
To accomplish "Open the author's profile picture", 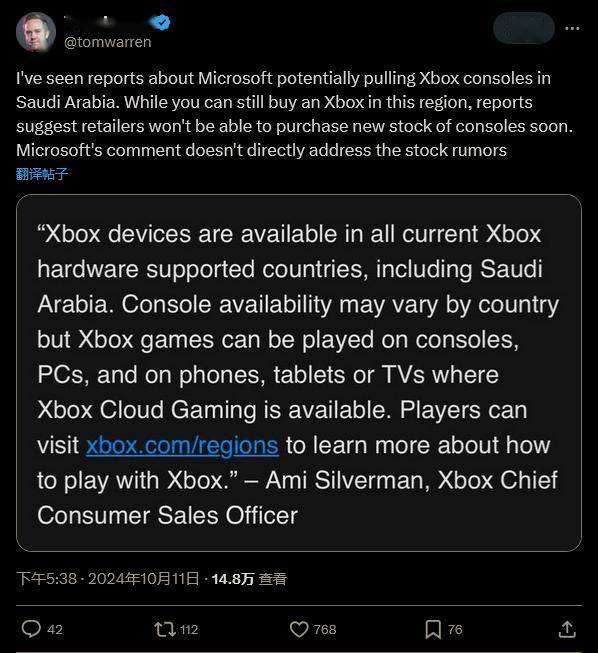I will click(x=36, y=32).
